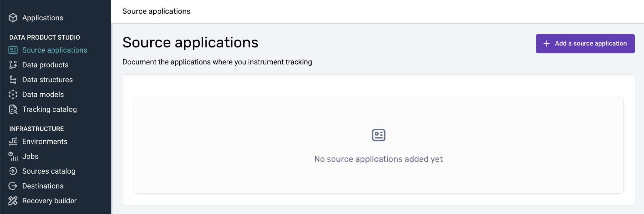Viewport: 644px width, 214px height.
Task: Click the Environments icon in sidebar
Action: point(13,141)
